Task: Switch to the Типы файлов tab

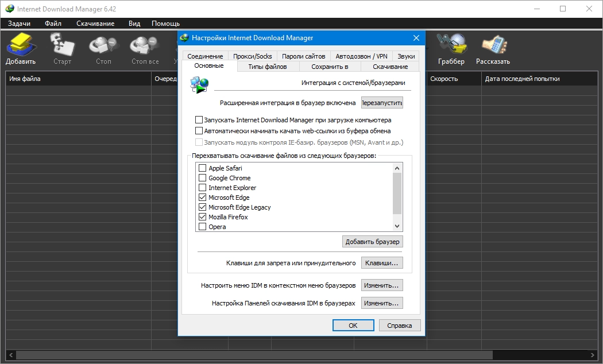Action: pos(268,67)
